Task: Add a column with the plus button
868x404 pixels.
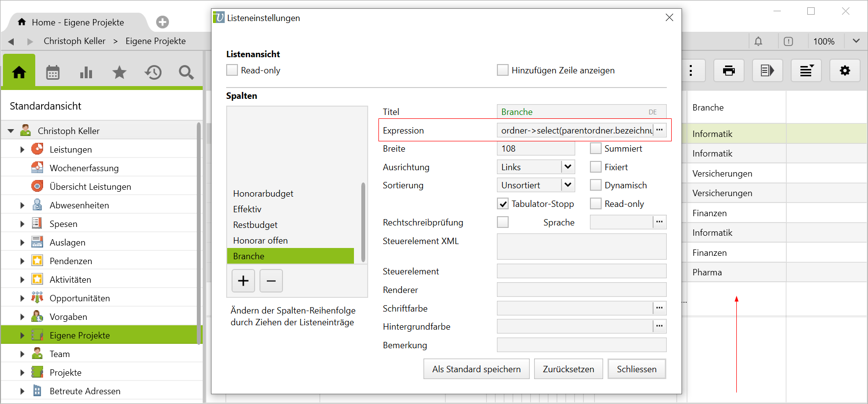Action: coord(243,281)
